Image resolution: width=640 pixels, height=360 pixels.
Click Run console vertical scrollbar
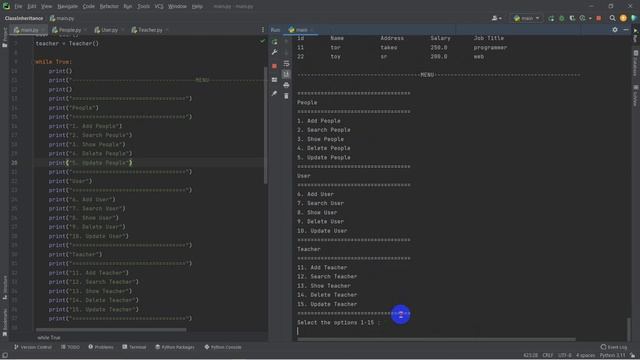[x=629, y=328]
